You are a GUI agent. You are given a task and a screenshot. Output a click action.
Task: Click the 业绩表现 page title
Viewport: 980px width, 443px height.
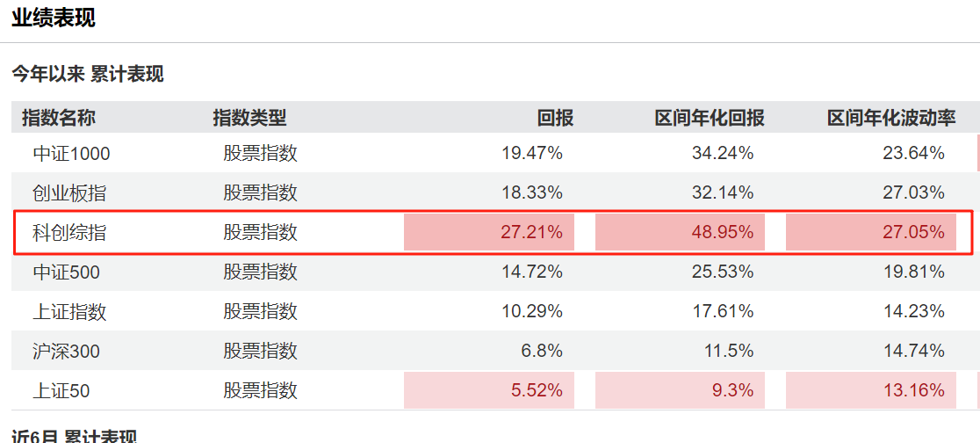(x=53, y=18)
